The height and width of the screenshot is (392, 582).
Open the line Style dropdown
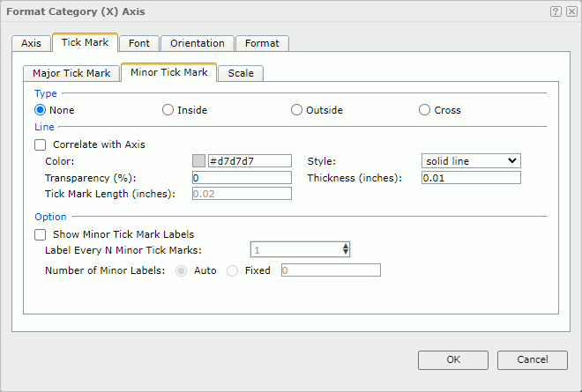(471, 161)
